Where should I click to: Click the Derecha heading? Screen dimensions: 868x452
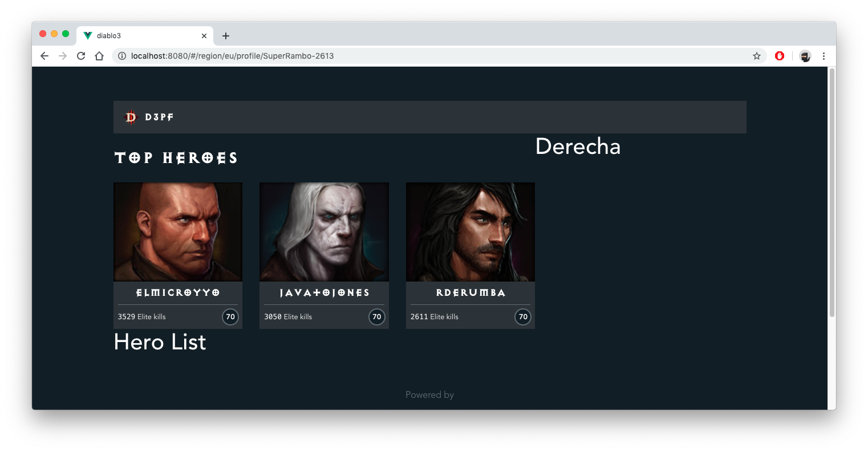point(578,146)
